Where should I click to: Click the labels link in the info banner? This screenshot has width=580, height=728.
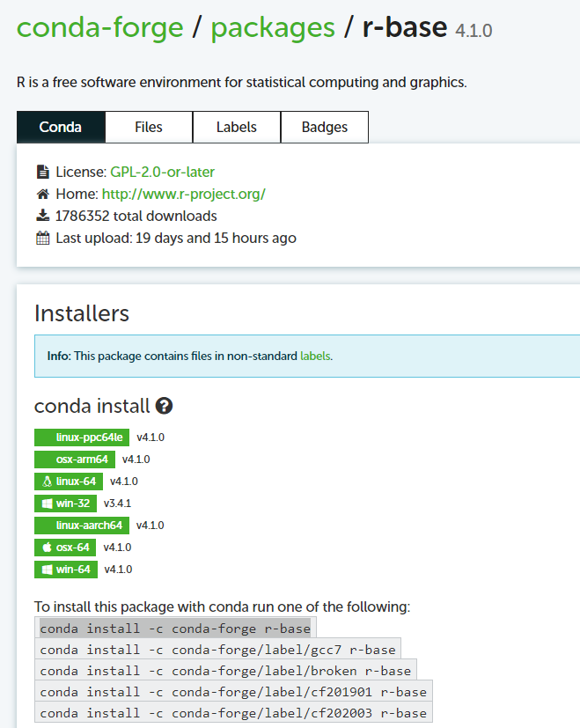point(315,356)
